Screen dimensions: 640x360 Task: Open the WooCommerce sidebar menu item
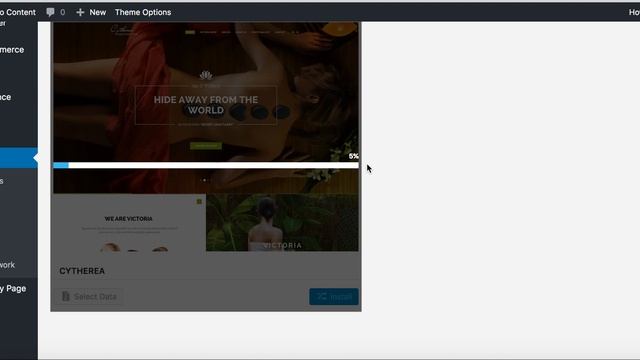pyautogui.click(x=12, y=50)
